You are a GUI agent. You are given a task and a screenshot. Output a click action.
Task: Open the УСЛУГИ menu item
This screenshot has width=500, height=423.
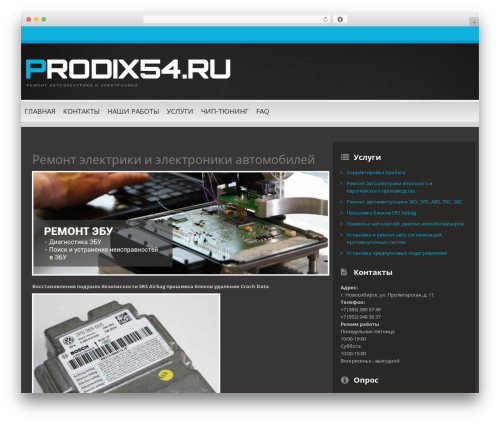[x=180, y=112]
